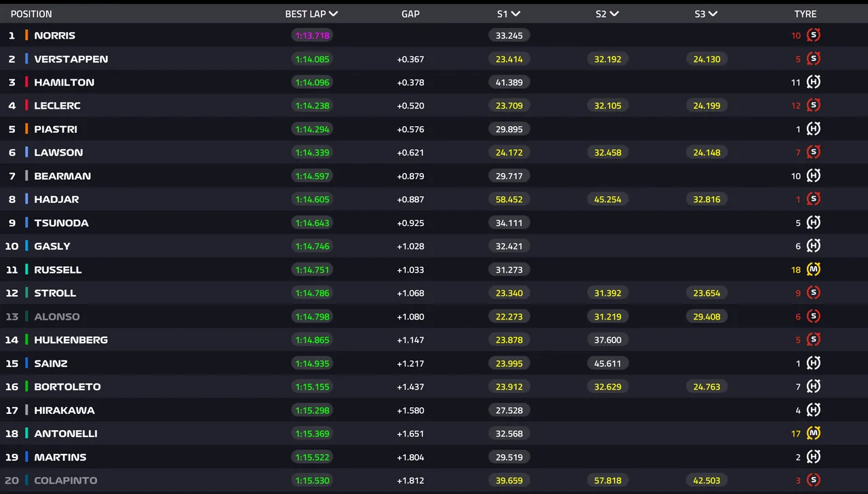The width and height of the screenshot is (868, 494).
Task: Click the POSITION column header
Action: click(31, 14)
